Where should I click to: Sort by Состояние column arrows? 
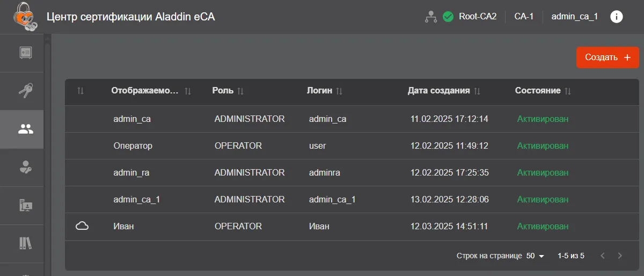point(568,91)
